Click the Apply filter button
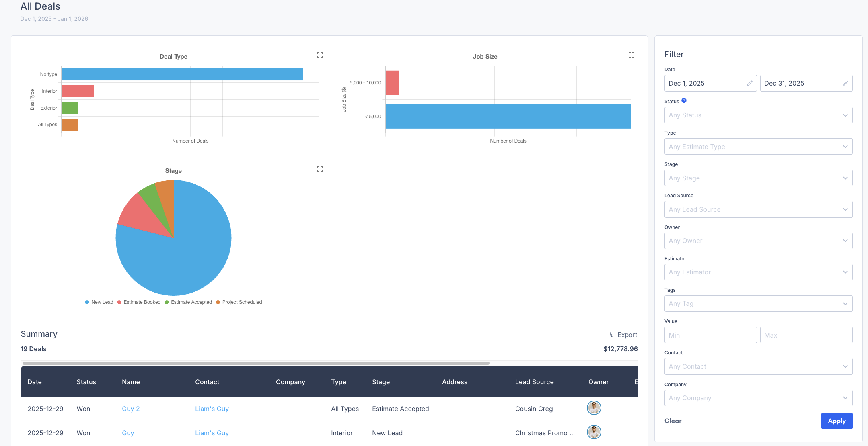This screenshot has height=446, width=868. (x=837, y=421)
